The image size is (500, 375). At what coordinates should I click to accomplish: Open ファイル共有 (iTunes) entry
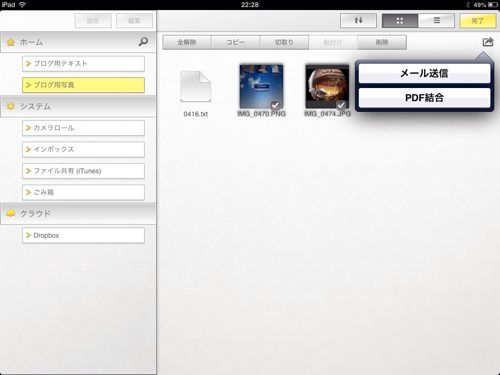83,171
